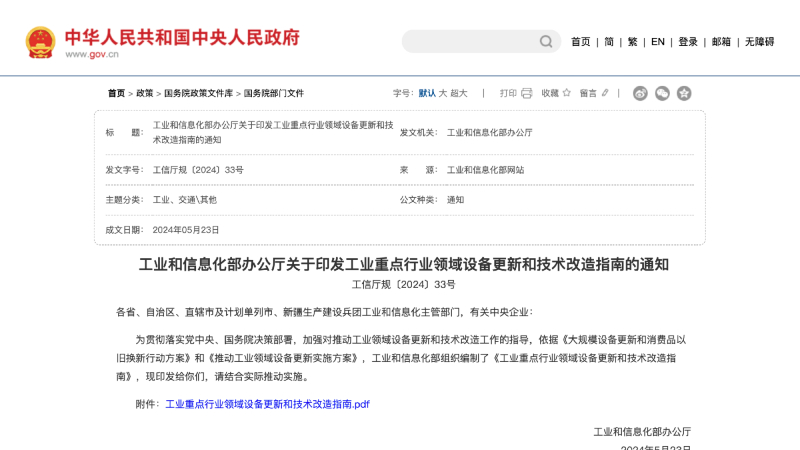Share to Weibo via round icon
The height and width of the screenshot is (450, 800).
tap(640, 93)
